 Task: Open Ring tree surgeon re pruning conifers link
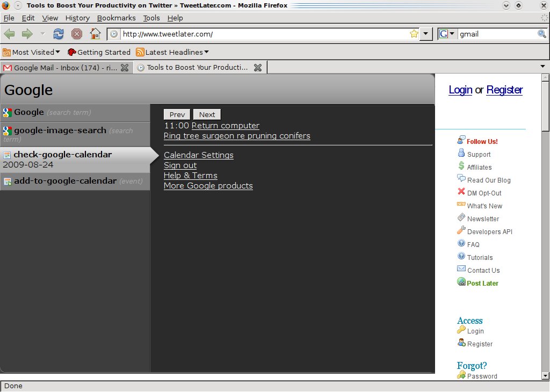(x=237, y=136)
